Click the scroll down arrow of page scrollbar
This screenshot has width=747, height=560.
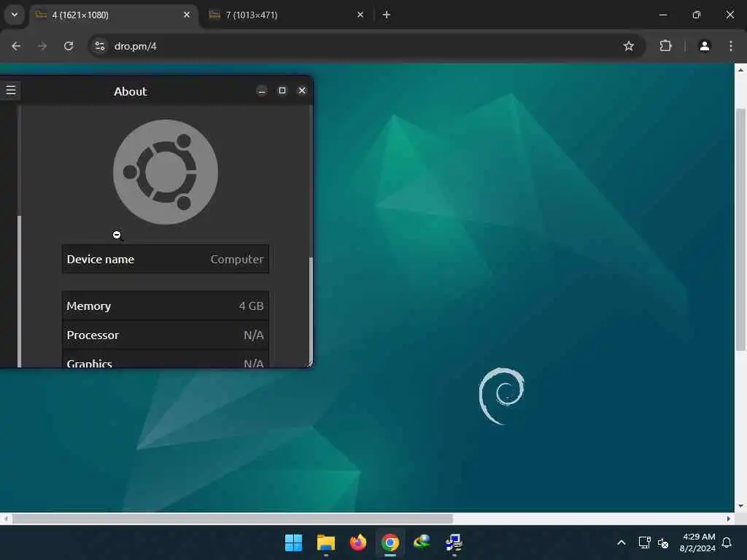point(740,506)
